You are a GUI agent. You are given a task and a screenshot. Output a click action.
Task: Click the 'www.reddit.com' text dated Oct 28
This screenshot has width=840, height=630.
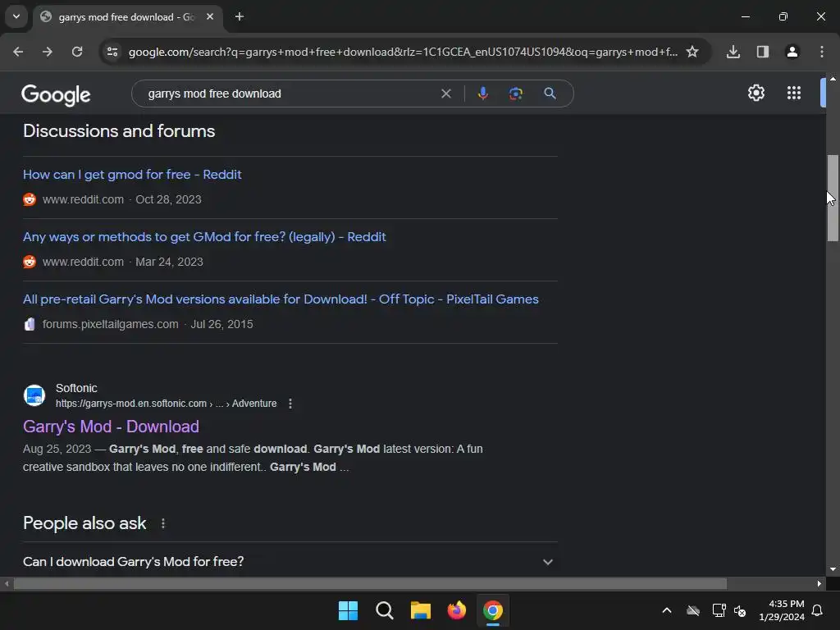[83, 199]
